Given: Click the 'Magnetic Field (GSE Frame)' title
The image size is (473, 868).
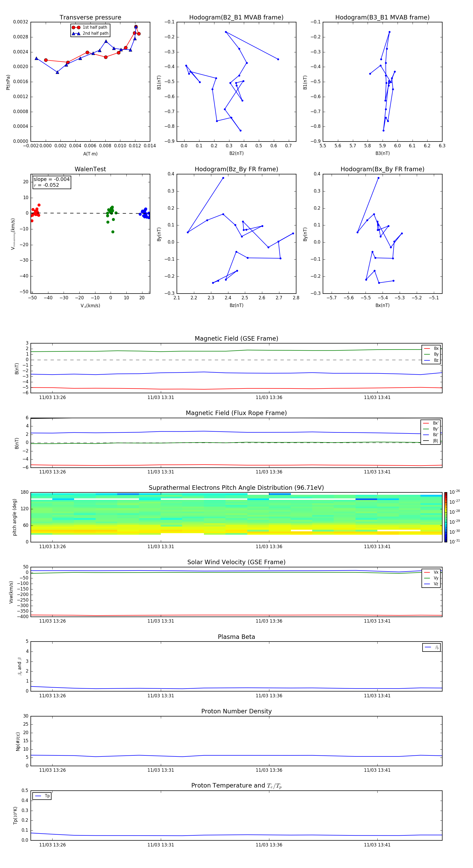Looking at the screenshot, I should (x=236, y=339).
